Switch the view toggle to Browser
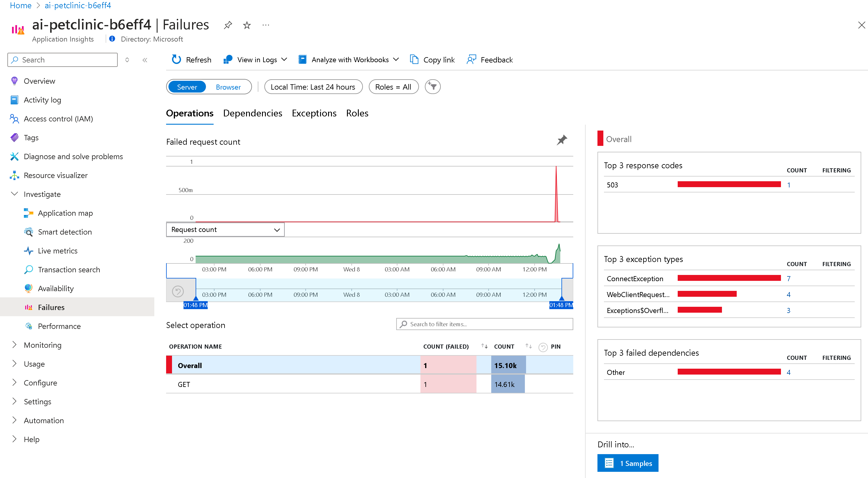 (x=228, y=87)
